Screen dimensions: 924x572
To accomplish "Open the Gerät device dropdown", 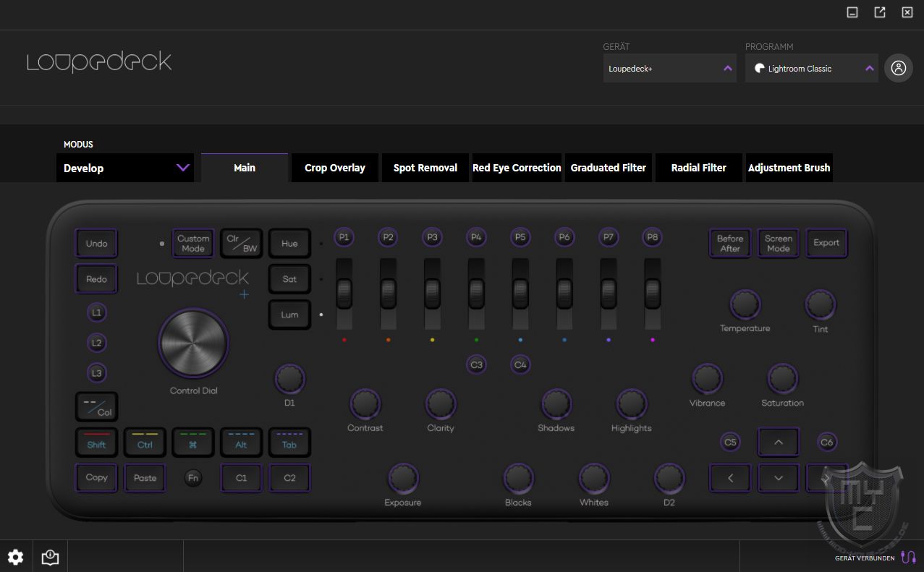I will click(670, 68).
